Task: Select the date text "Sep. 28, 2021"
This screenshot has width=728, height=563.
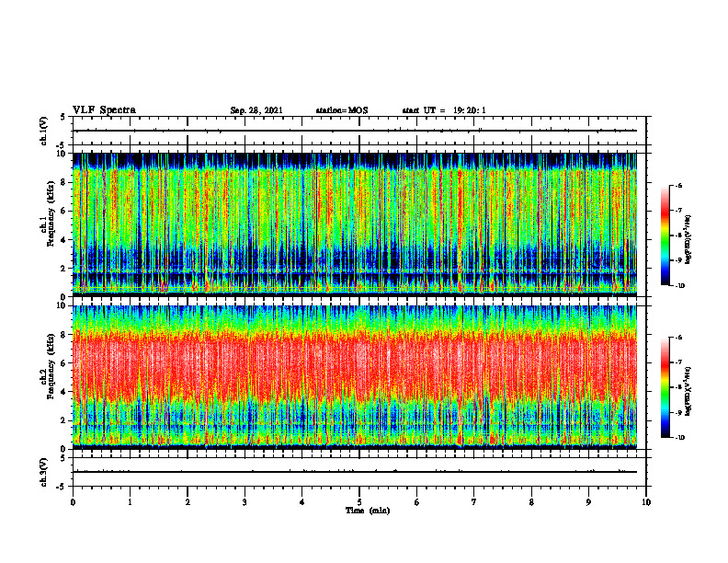Action: click(x=256, y=110)
